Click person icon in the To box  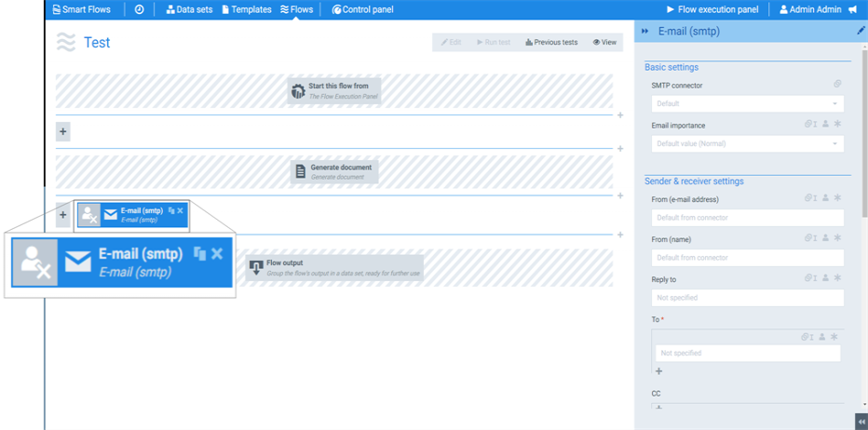click(822, 337)
